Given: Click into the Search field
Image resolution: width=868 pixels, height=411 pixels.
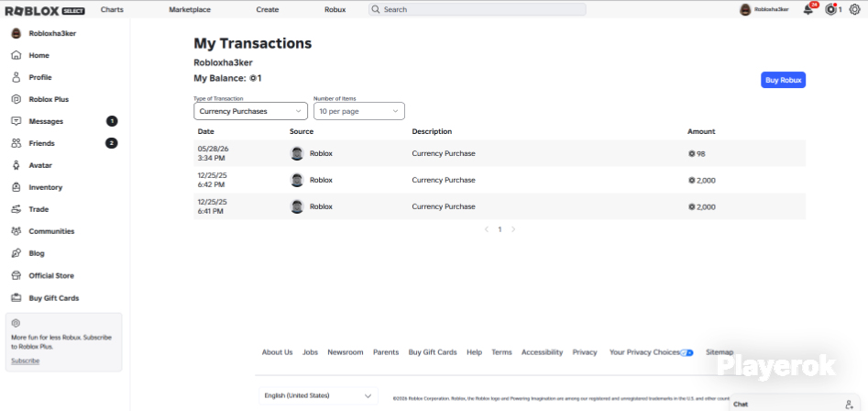Looking at the screenshot, I should click(x=478, y=9).
